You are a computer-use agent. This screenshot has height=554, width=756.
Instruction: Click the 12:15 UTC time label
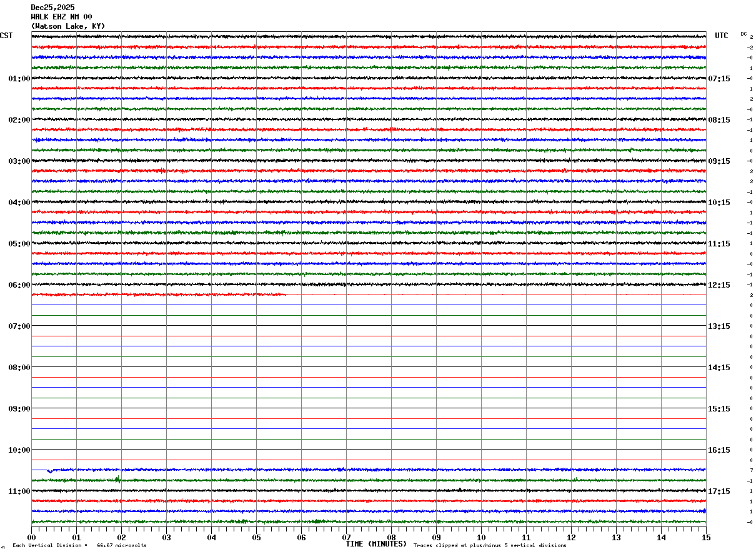tap(719, 285)
